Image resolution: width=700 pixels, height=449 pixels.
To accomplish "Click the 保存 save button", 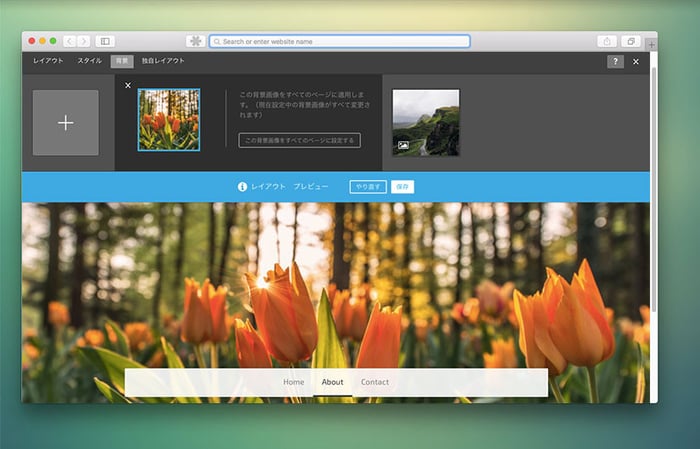I will point(403,187).
